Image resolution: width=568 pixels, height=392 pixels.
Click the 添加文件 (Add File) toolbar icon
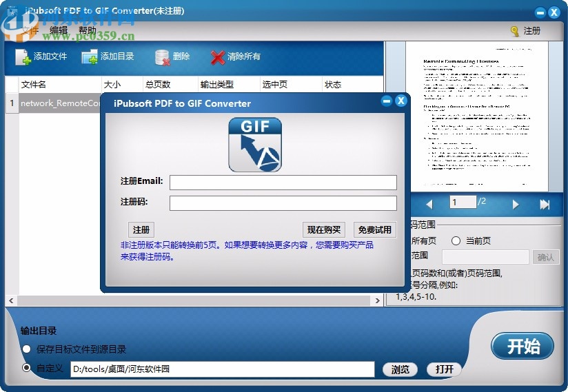tap(23, 56)
